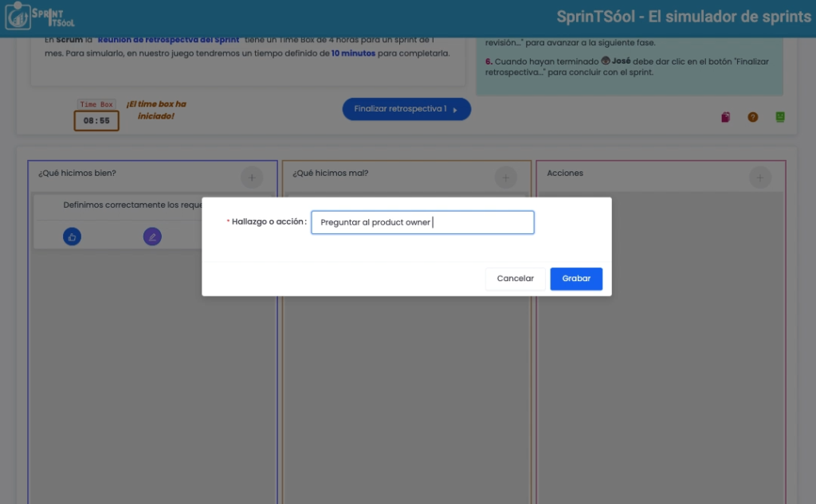
Task: Add item to ¿Qué hicimos bien? column
Action: (x=252, y=178)
